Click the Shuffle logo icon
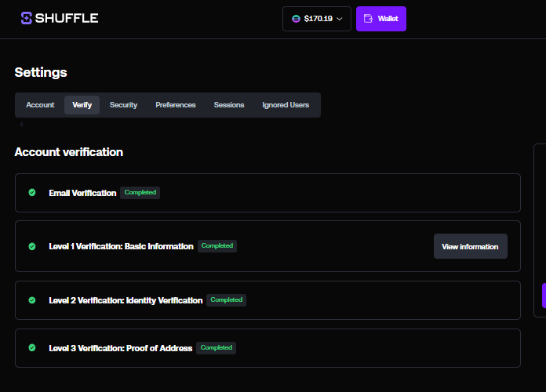546x392 pixels. coord(27,18)
